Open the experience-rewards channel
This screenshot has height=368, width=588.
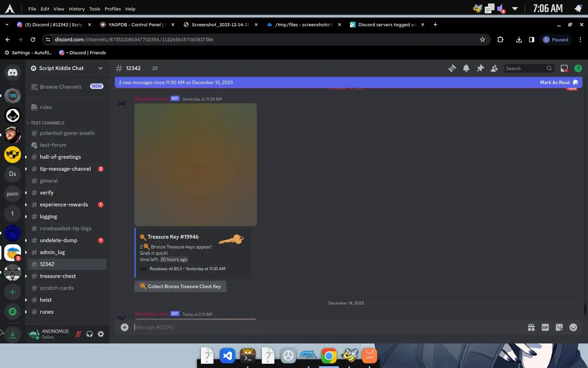[67, 205]
